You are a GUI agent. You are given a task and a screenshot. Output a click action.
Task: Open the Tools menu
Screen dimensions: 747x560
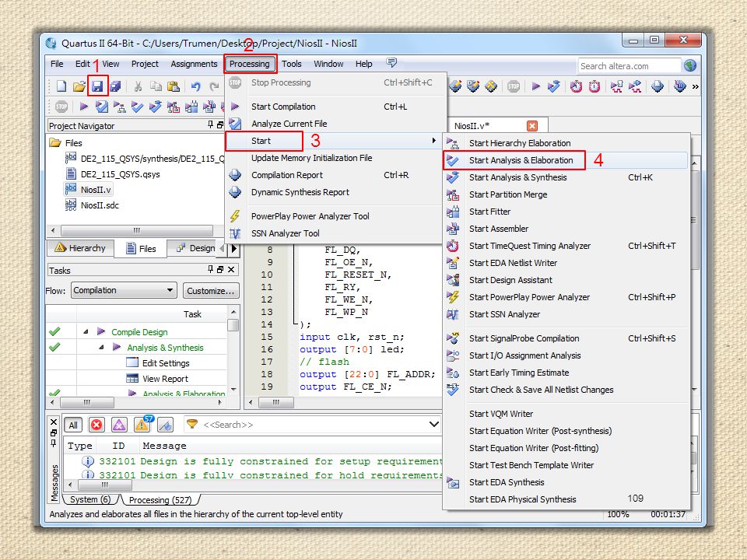click(292, 64)
